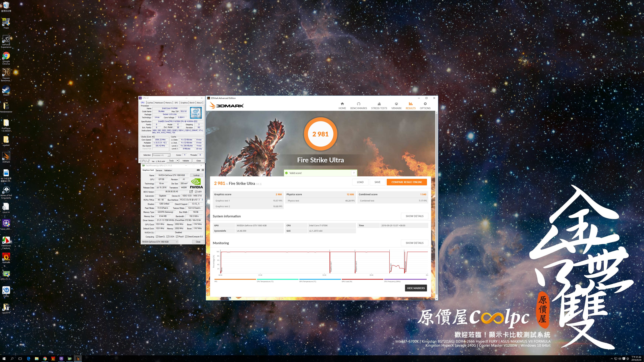Click the HIDE MARKERS button
Screen dimensions: 644x362
[x=416, y=288]
